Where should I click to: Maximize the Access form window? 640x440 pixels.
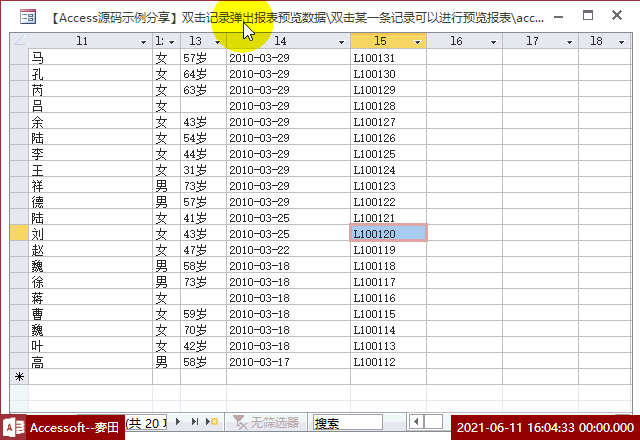click(x=588, y=16)
